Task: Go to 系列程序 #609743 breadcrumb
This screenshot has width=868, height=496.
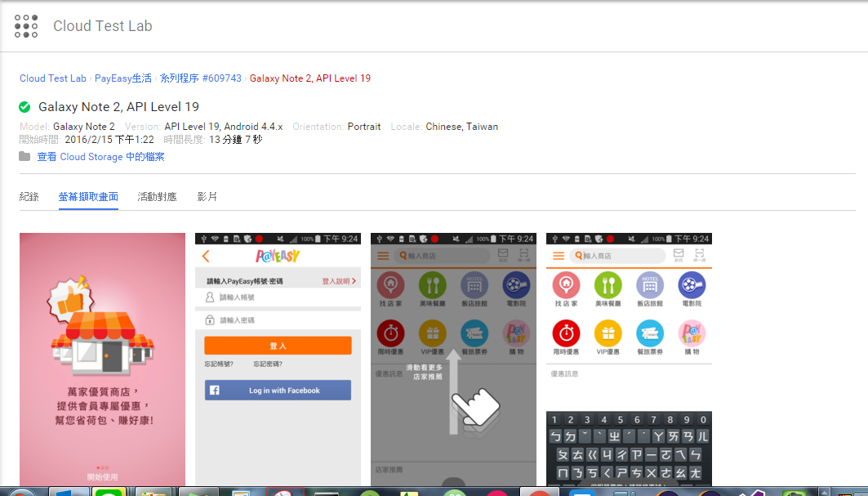Action: coord(200,78)
